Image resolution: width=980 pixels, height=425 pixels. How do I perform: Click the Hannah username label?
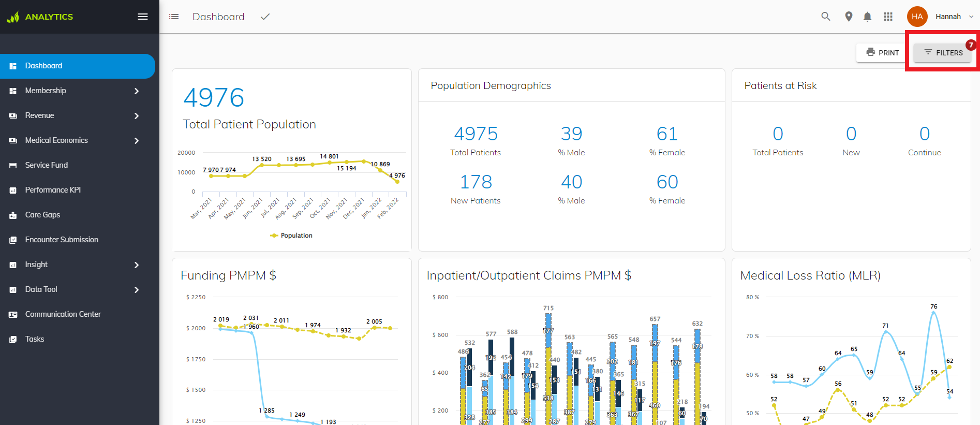(x=948, y=17)
